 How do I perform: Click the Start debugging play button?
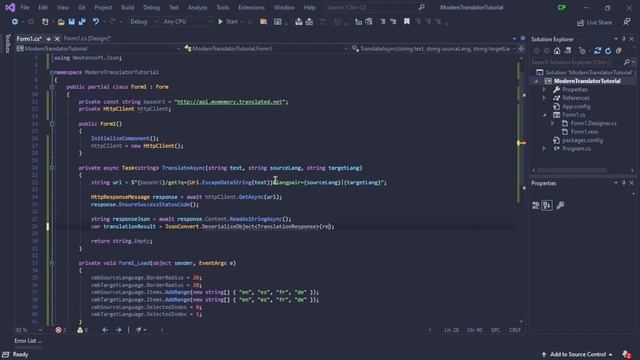[220, 22]
